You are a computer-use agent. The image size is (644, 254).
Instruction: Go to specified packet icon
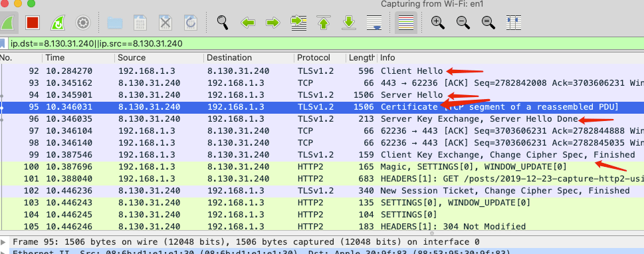coord(298,23)
